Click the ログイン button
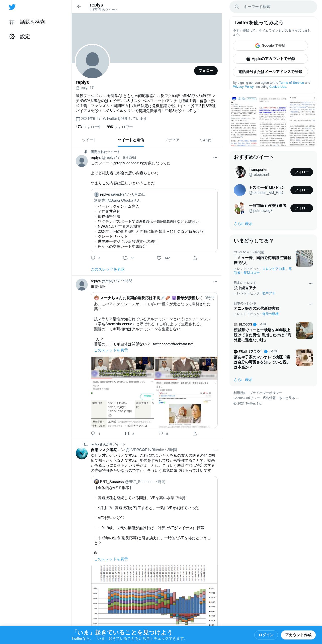The height and width of the screenshot is (644, 322). pyautogui.click(x=266, y=635)
